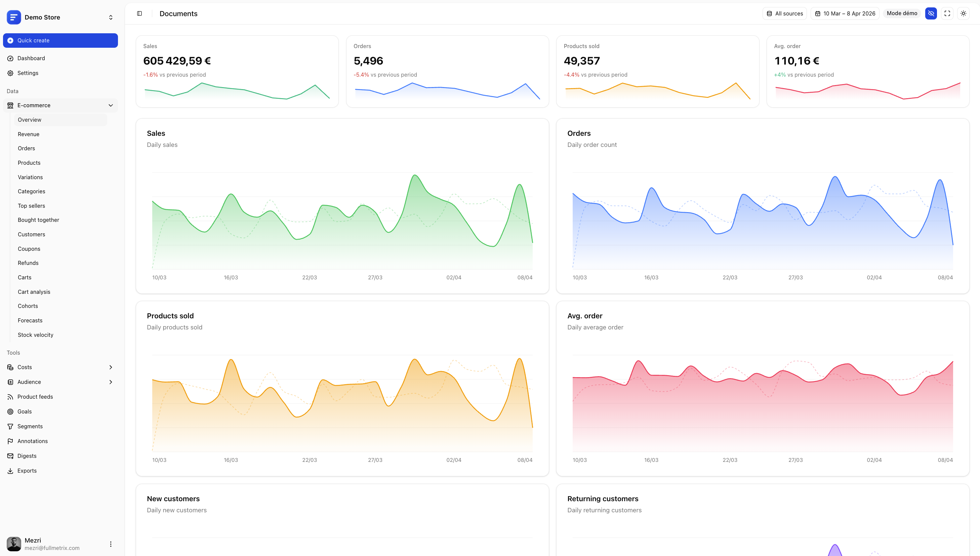Switch to light/dark theme with the sun icon
Screen dimensions: 980x556
[x=963, y=13]
